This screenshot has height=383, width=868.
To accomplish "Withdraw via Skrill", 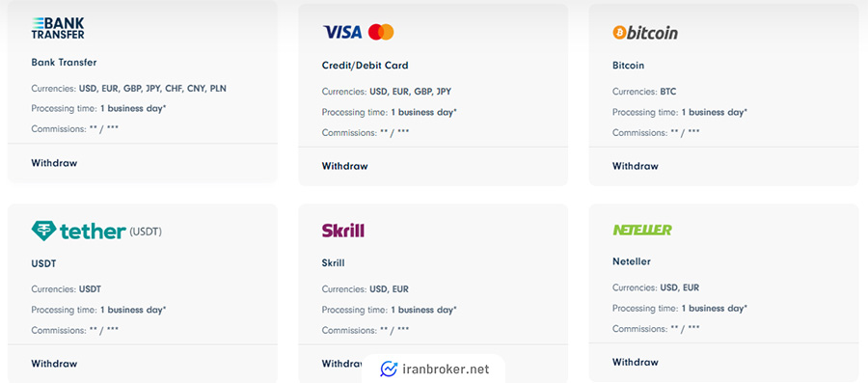I will click(x=341, y=364).
